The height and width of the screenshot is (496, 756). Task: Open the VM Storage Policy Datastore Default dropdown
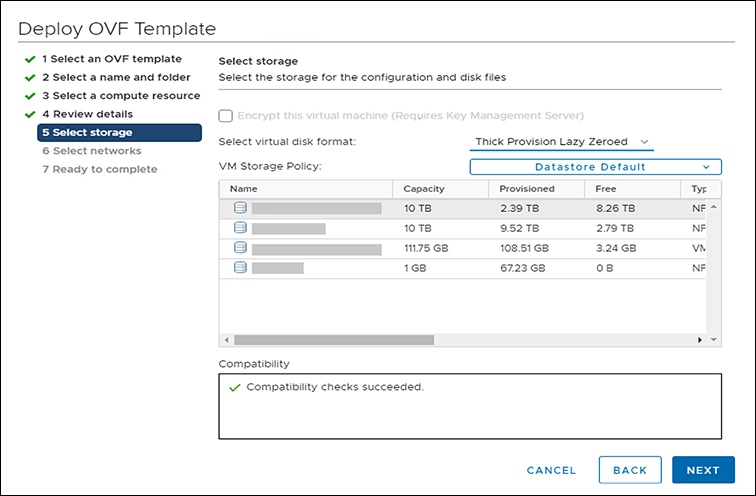pos(595,167)
